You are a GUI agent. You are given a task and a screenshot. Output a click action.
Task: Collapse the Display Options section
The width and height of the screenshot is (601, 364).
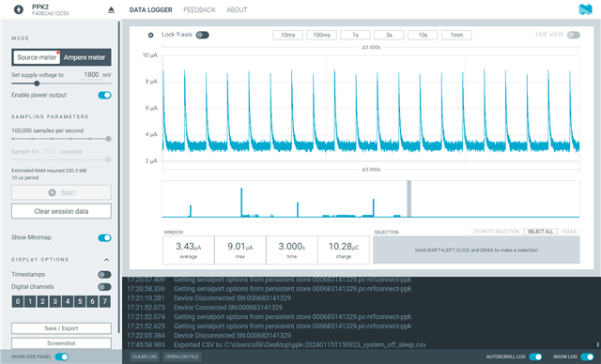point(106,260)
